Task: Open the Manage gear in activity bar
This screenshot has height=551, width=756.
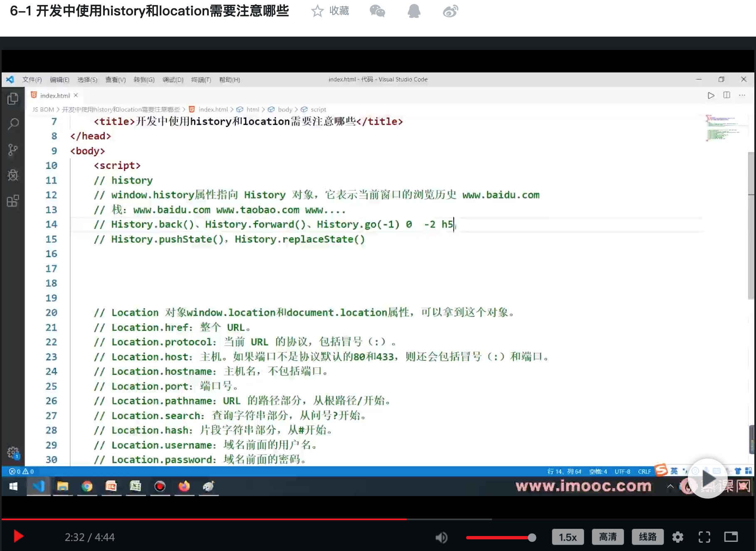Action: coord(13,452)
